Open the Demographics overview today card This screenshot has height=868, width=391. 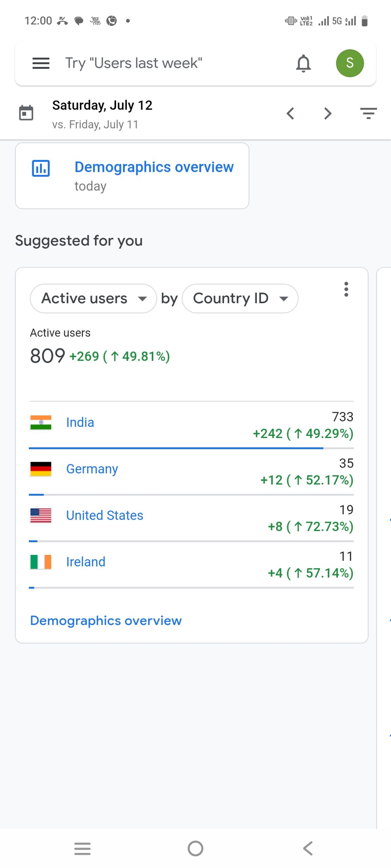tap(132, 176)
